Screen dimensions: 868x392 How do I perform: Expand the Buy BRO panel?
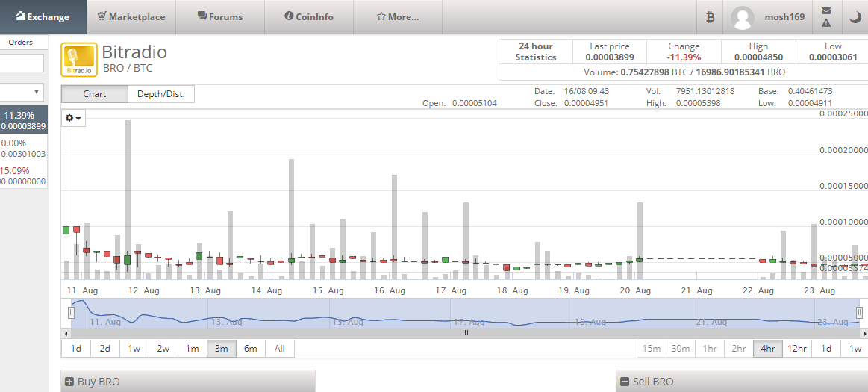tap(187, 381)
